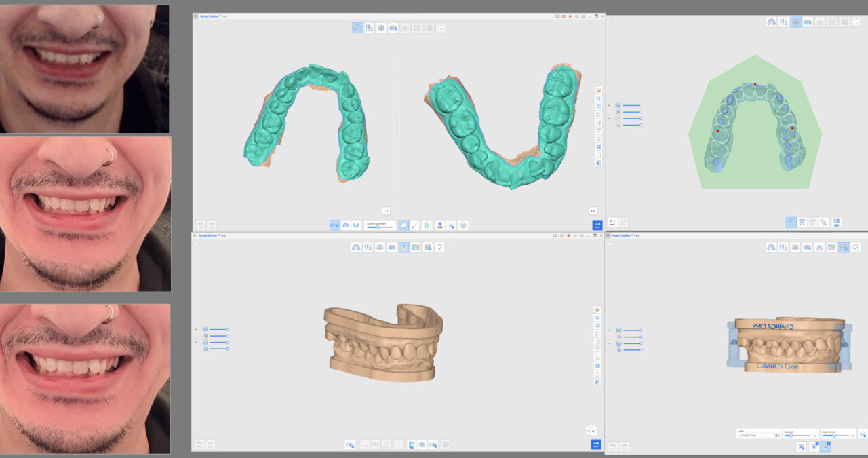Click highlighted alignment tool in top-right bottom toolbar
This screenshot has height=458, width=868.
click(791, 222)
